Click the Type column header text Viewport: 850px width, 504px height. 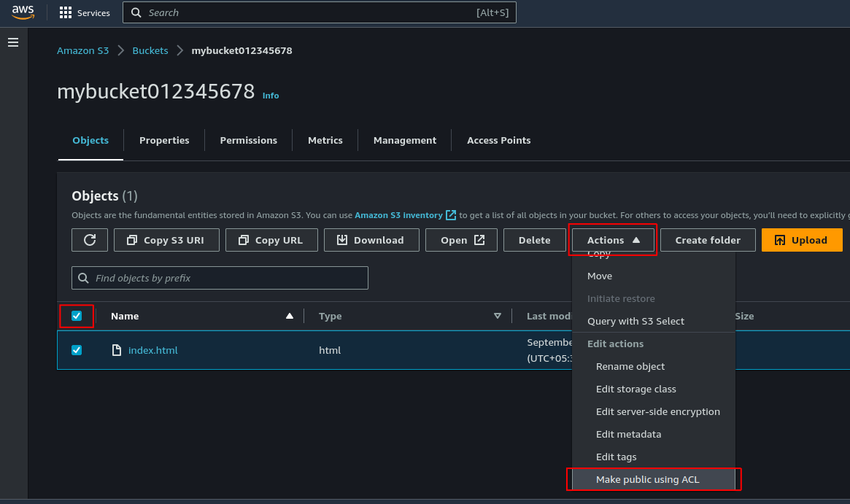coord(330,316)
